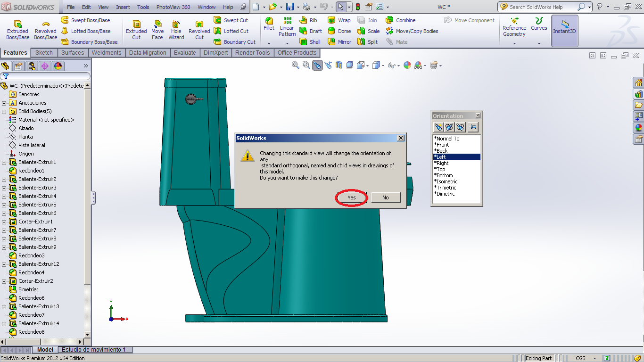
Task: Select the Revolved Cut tool
Action: point(199,30)
